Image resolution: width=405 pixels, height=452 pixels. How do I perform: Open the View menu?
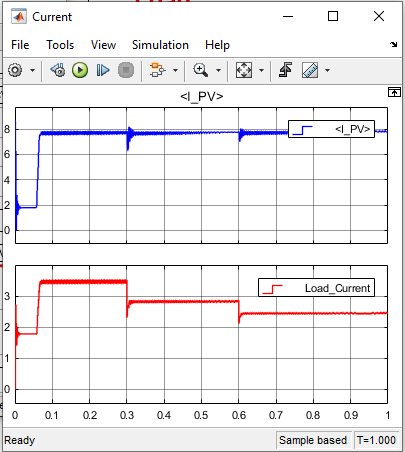(x=103, y=45)
